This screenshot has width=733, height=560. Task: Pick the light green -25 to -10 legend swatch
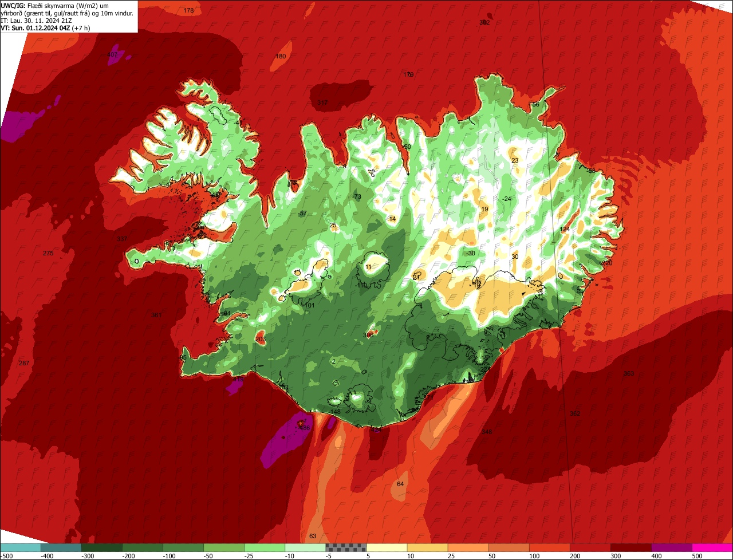click(x=265, y=547)
